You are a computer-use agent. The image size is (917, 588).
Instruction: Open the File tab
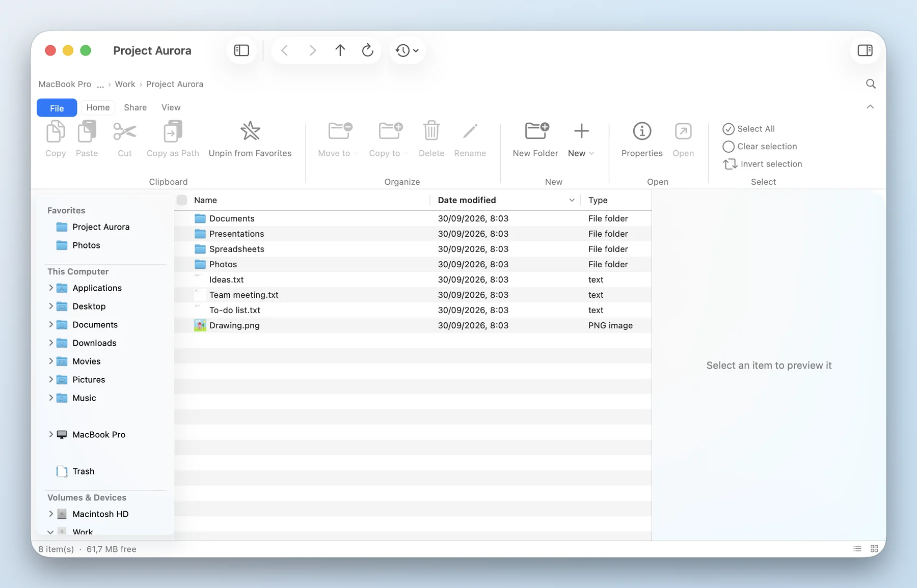coord(57,108)
